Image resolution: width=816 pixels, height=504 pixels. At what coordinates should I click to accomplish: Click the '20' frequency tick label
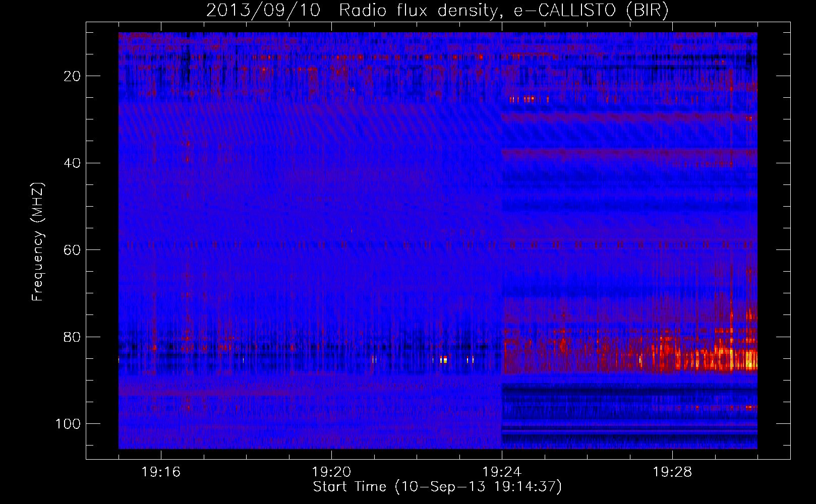[x=73, y=76]
